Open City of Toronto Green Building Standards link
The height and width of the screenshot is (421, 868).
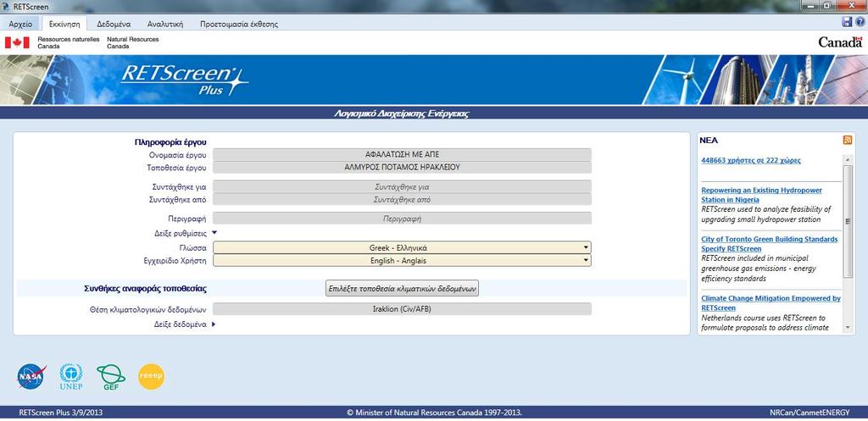click(x=770, y=244)
